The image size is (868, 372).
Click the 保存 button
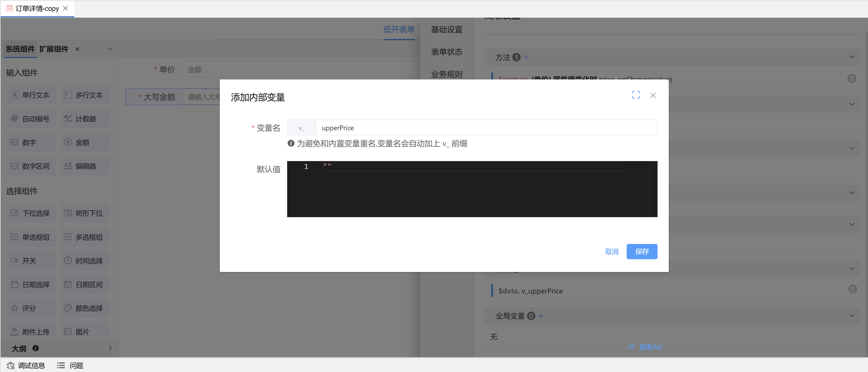[x=642, y=251]
